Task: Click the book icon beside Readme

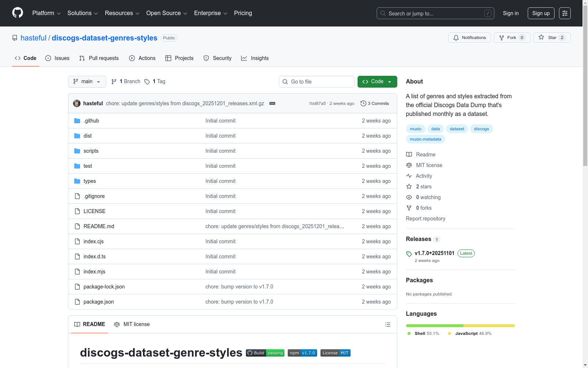Action: tap(409, 155)
